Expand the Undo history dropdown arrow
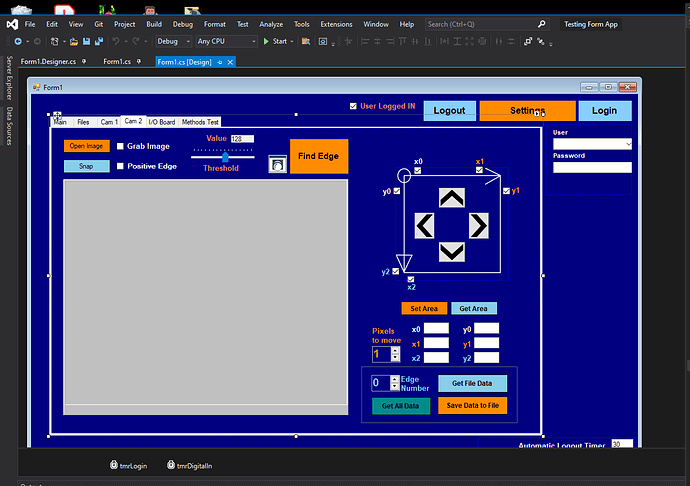690x486 pixels. tap(125, 41)
